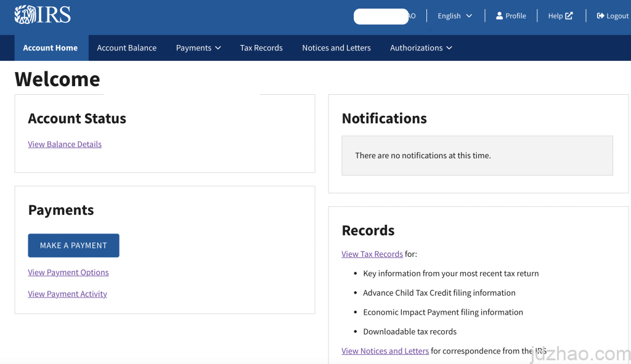
Task: Open the Notices and Letters tab
Action: tap(336, 48)
